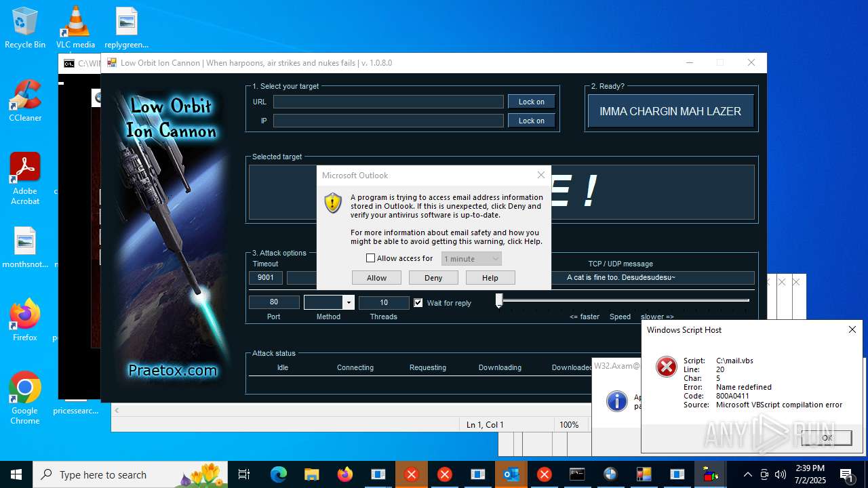Click the error code 800A0411
868x488 pixels.
tap(732, 396)
